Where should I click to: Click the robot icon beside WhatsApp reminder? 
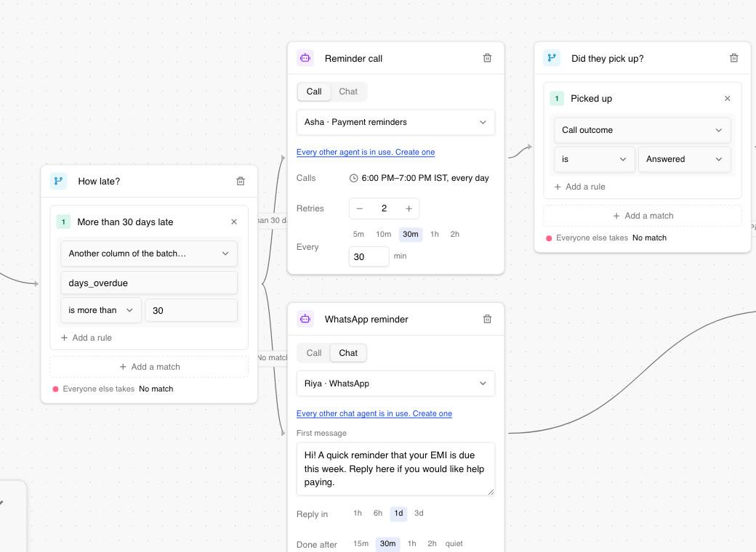305,319
